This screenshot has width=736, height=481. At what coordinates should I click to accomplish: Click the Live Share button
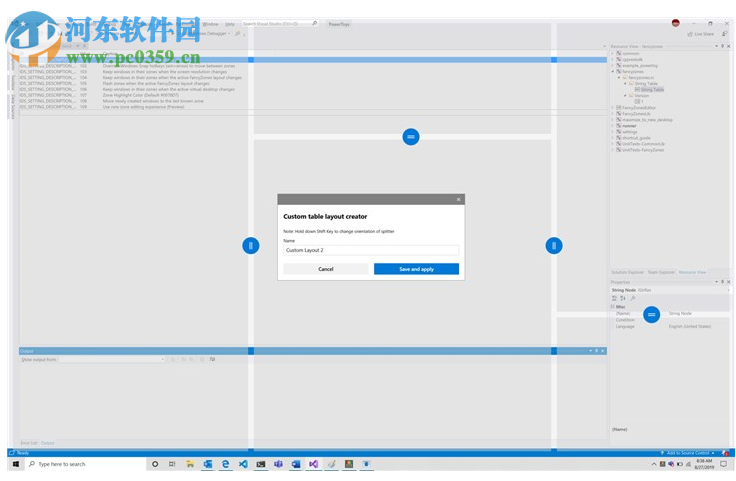point(701,34)
